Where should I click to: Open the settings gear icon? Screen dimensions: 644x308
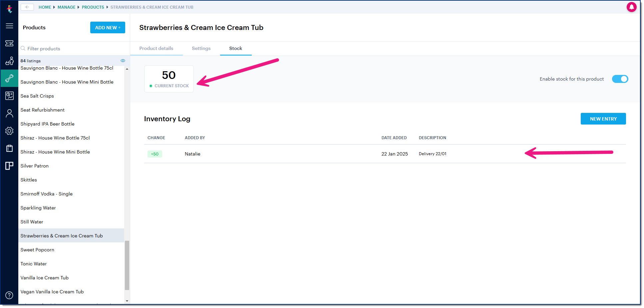point(9,131)
